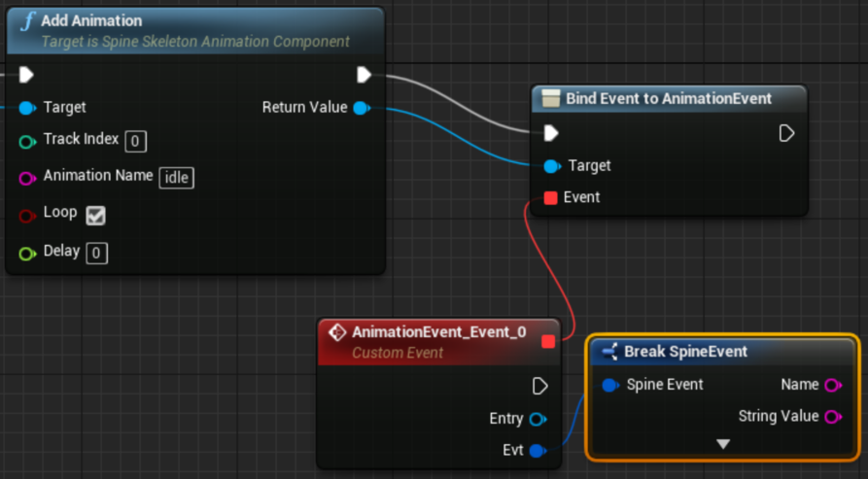
Task: Click the Target pin on Add Animation
Action: (26, 108)
